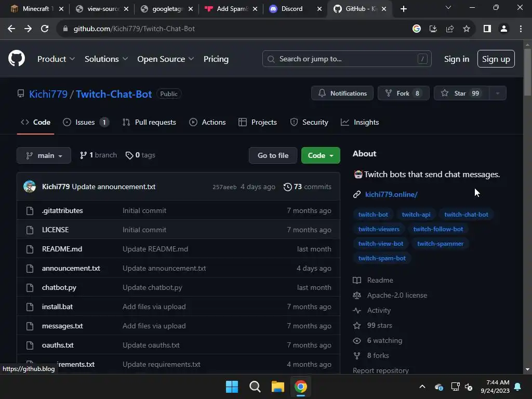The image size is (532, 399).
Task: Toggle the browser side panel icon
Action: 487,29
